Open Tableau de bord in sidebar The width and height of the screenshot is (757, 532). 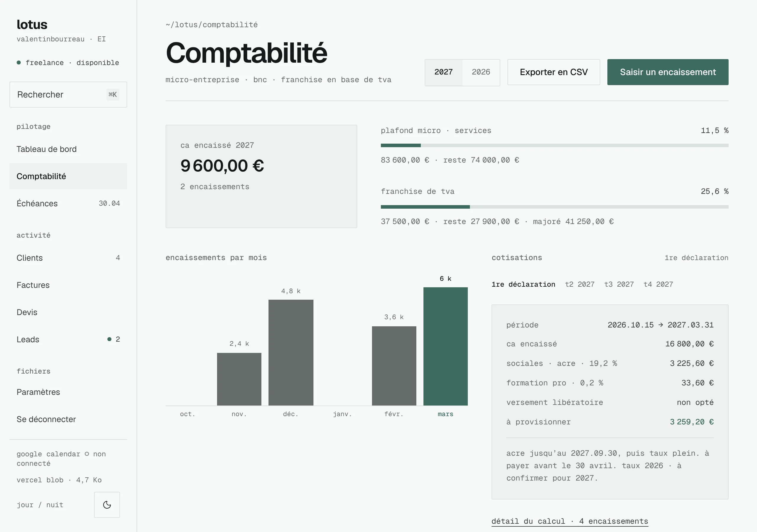click(68, 149)
